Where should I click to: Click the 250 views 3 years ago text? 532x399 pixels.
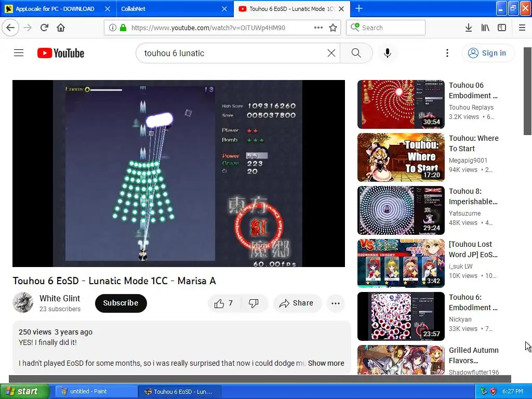[x=55, y=332]
